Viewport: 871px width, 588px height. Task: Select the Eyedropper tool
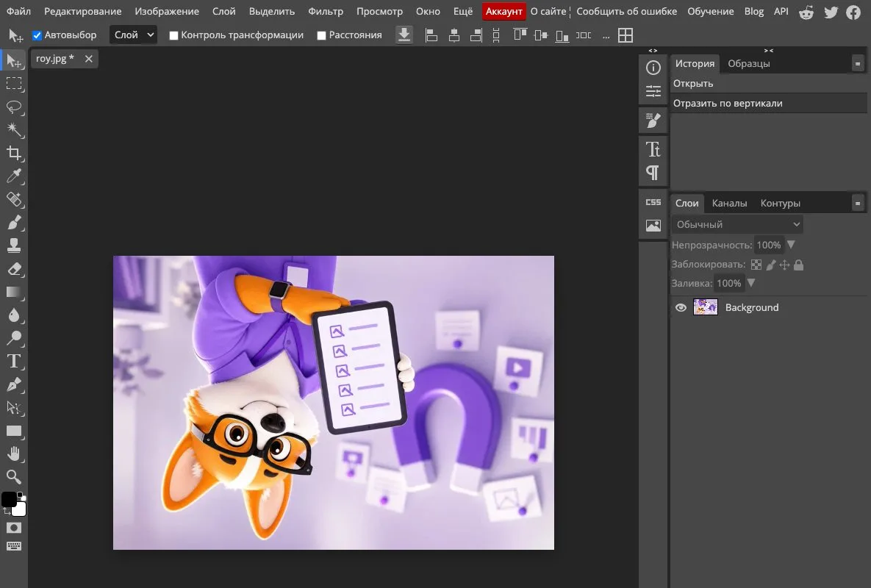(x=14, y=176)
